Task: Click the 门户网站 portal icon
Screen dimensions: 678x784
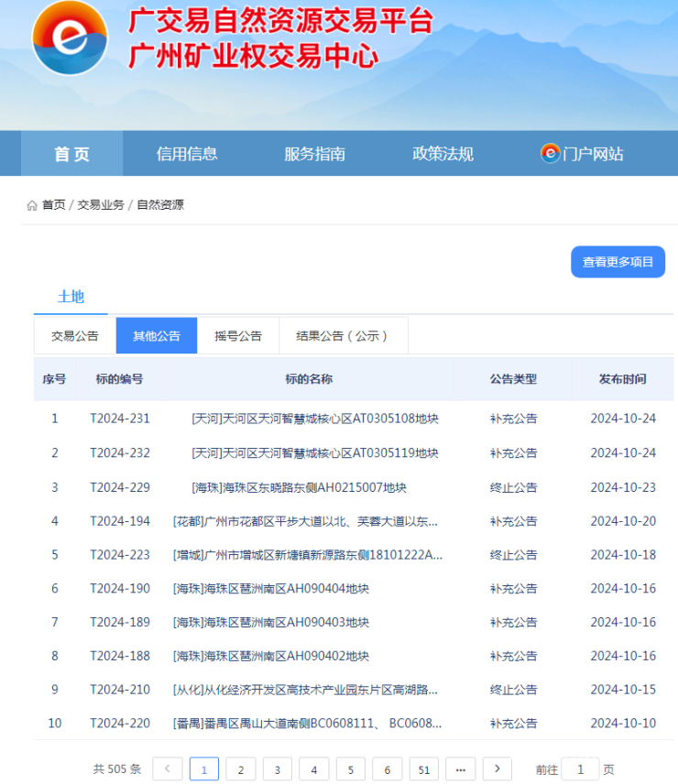Action: [550, 154]
